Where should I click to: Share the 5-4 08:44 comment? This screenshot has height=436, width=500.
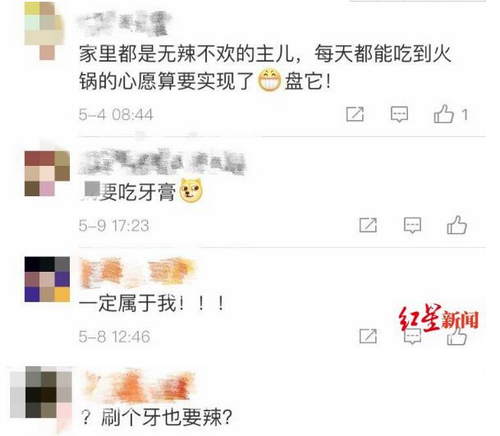355,114
